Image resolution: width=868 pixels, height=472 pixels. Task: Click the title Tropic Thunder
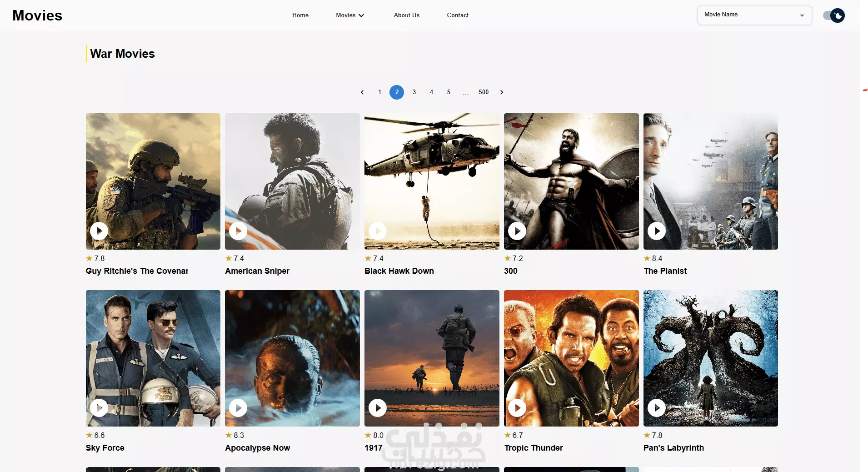click(x=534, y=448)
